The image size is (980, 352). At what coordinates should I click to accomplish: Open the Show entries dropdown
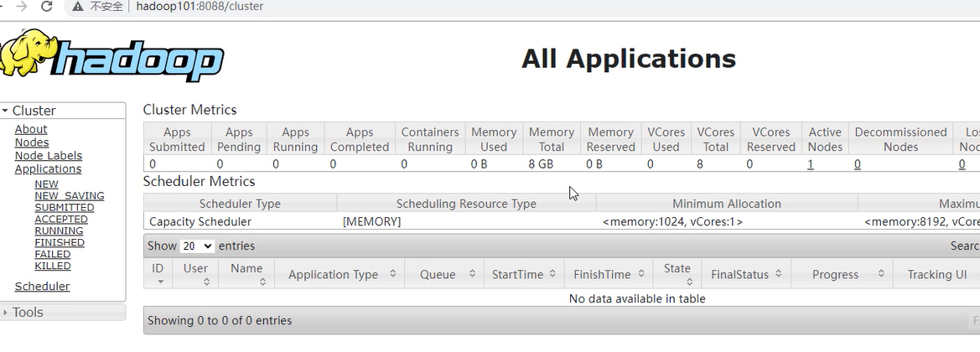197,246
